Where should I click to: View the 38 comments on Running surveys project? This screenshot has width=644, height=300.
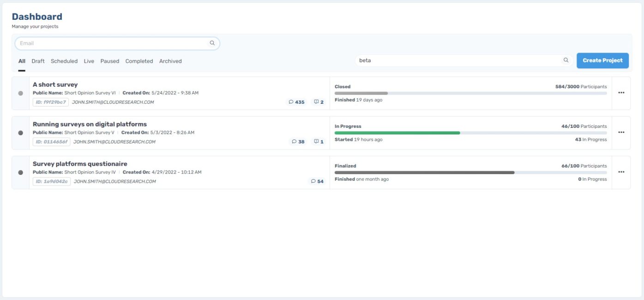point(297,141)
